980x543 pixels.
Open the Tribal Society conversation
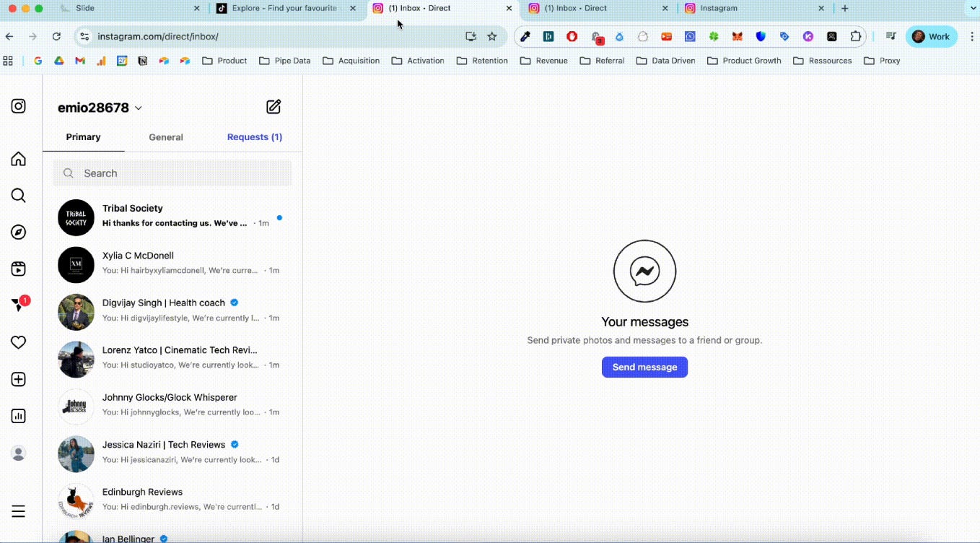pos(172,217)
